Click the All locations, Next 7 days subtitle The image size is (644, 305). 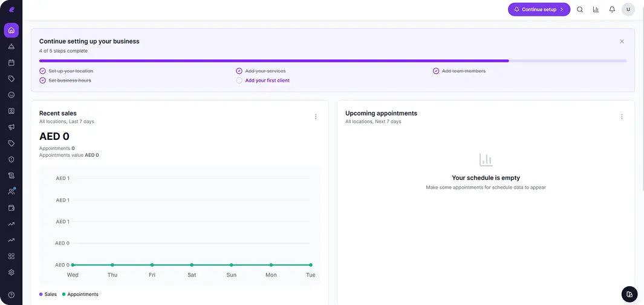pyautogui.click(x=373, y=122)
